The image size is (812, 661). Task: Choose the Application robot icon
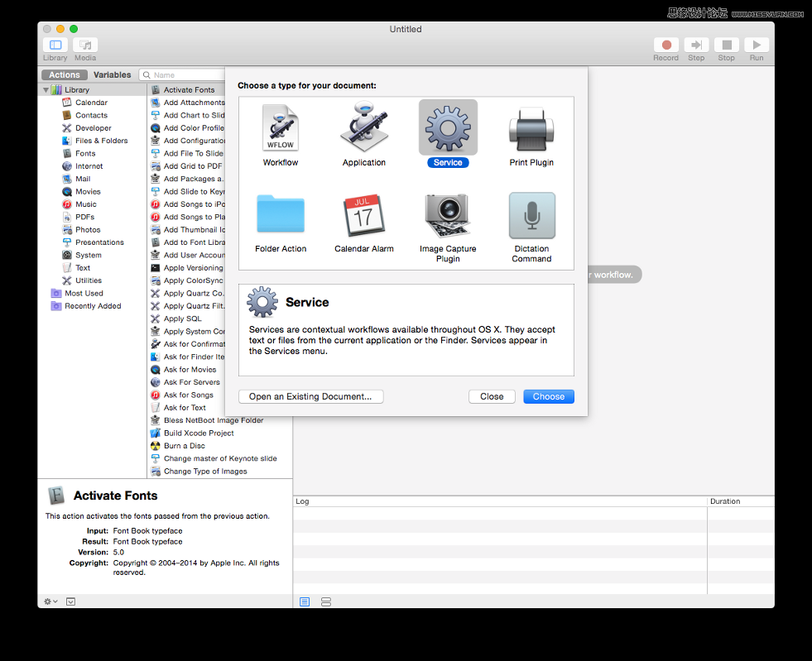point(364,127)
